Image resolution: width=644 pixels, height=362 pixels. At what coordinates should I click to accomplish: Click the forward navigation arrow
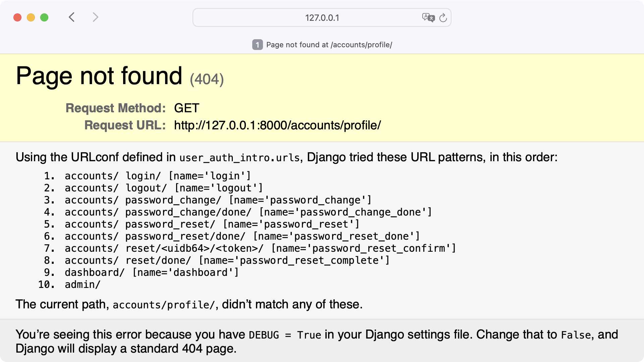[x=96, y=17]
